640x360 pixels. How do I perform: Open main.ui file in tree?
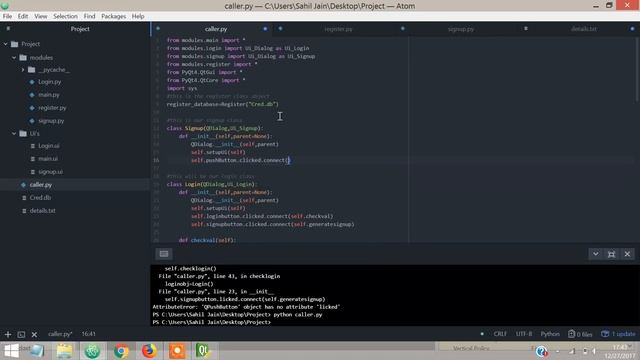coord(48,159)
